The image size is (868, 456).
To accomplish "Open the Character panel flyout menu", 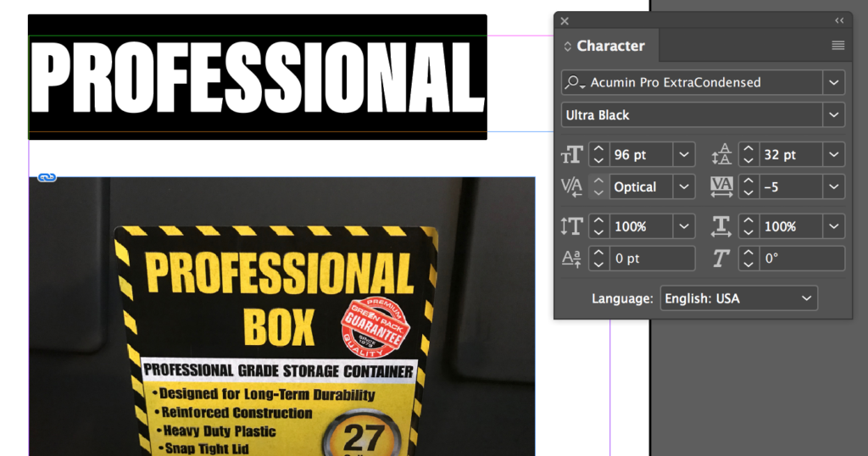I will (838, 46).
